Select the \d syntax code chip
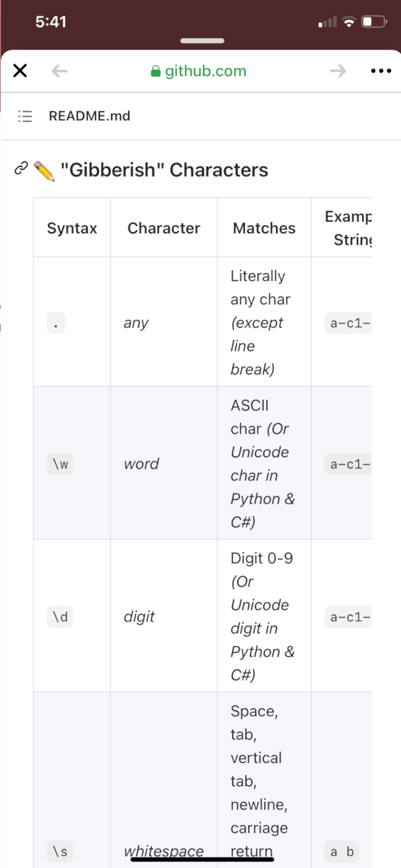Viewport: 401px width, 868px height. pyautogui.click(x=60, y=617)
